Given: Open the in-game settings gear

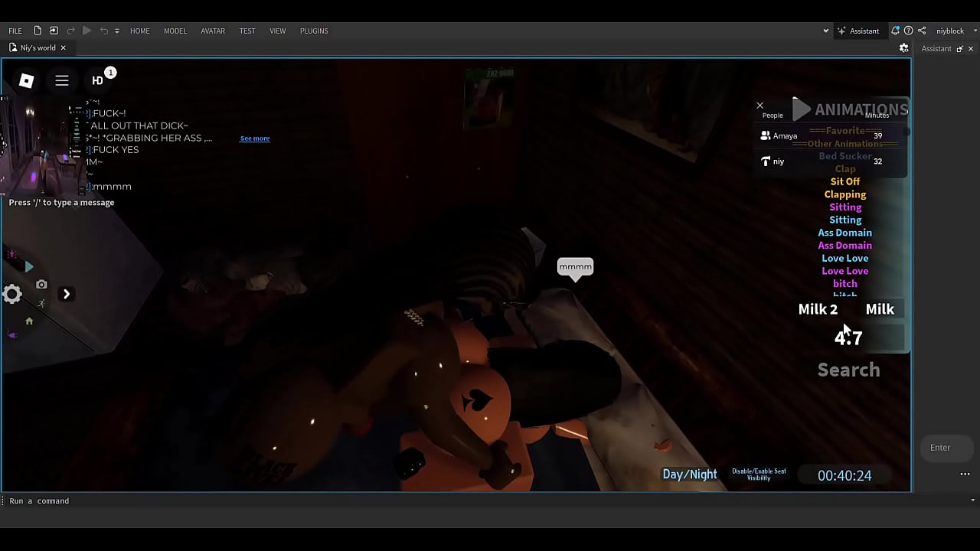Looking at the screenshot, I should 11,294.
